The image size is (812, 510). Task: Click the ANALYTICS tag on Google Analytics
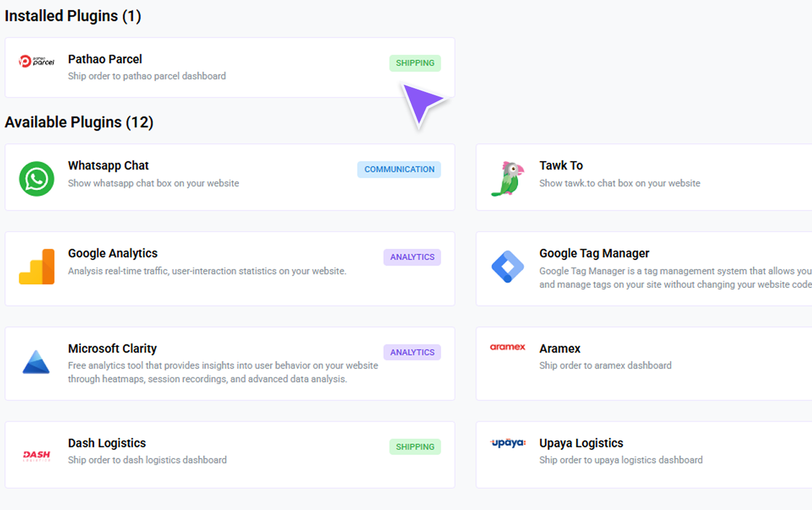412,257
